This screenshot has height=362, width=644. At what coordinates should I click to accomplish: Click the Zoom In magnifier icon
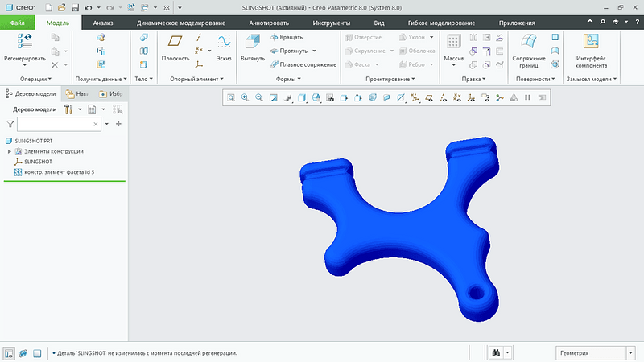click(x=245, y=97)
